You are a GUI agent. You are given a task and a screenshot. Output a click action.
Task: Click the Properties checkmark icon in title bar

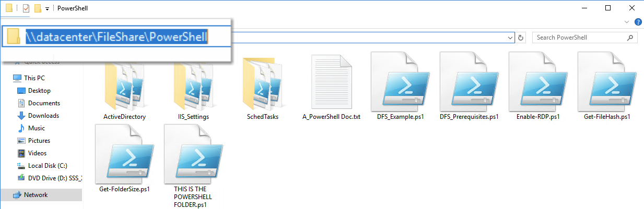click(x=26, y=8)
